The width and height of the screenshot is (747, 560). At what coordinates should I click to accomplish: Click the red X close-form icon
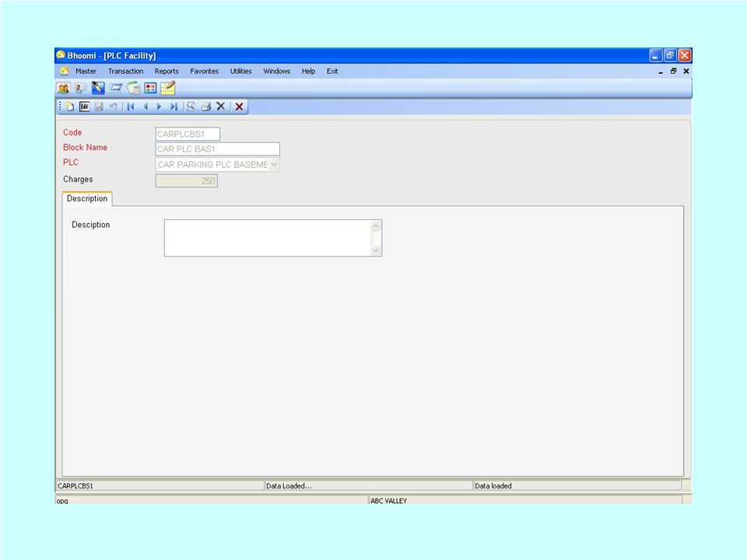239,107
